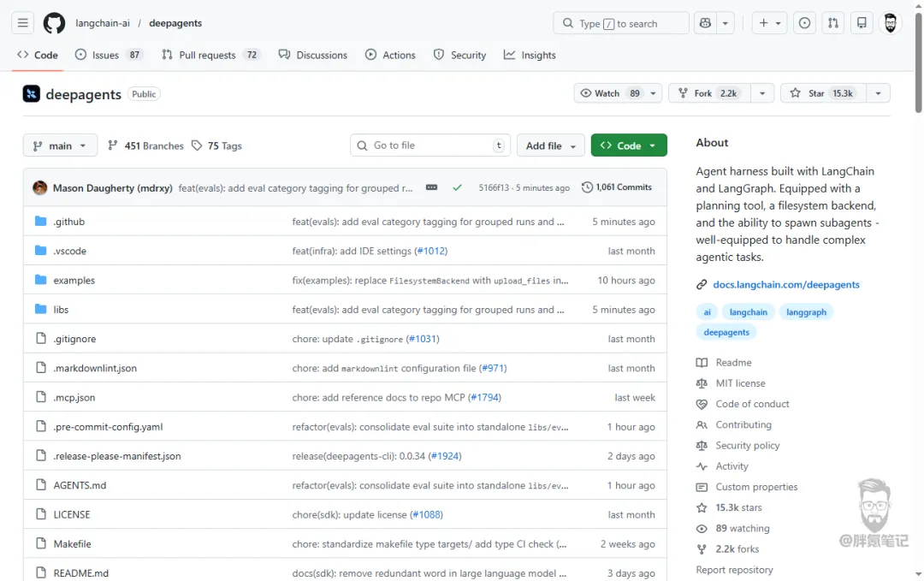Click the link icon beside docs URL
The width and height of the screenshot is (924, 581).
[702, 285]
